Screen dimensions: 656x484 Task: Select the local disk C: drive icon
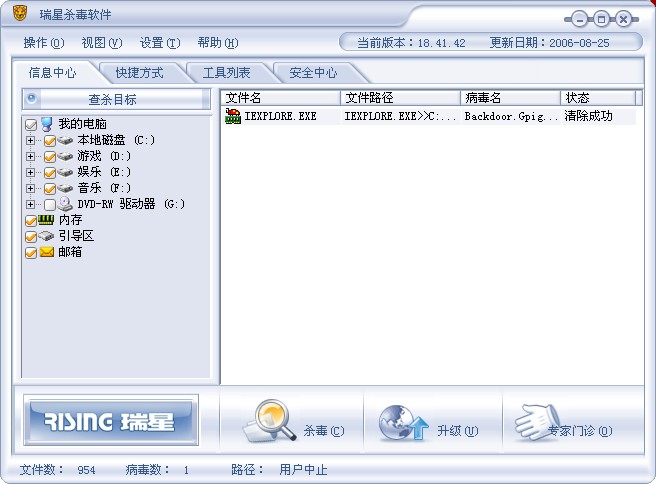pyautogui.click(x=65, y=140)
